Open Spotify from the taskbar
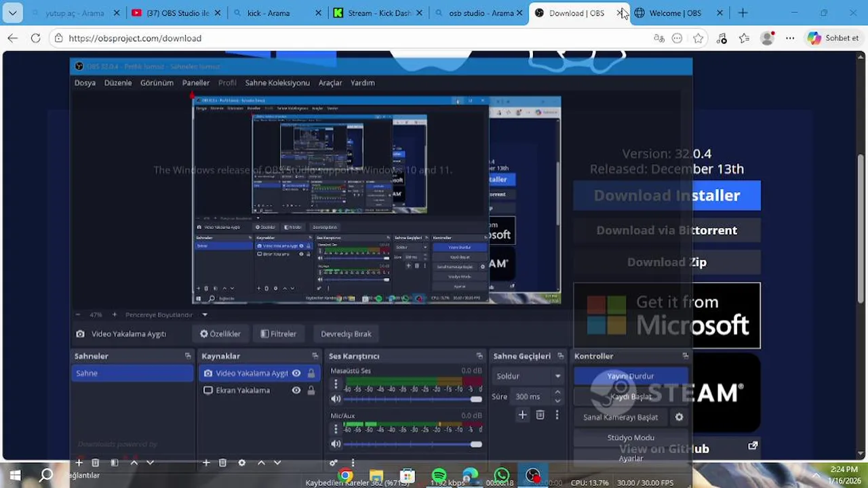Viewport: 868px width, 488px height. click(x=439, y=475)
